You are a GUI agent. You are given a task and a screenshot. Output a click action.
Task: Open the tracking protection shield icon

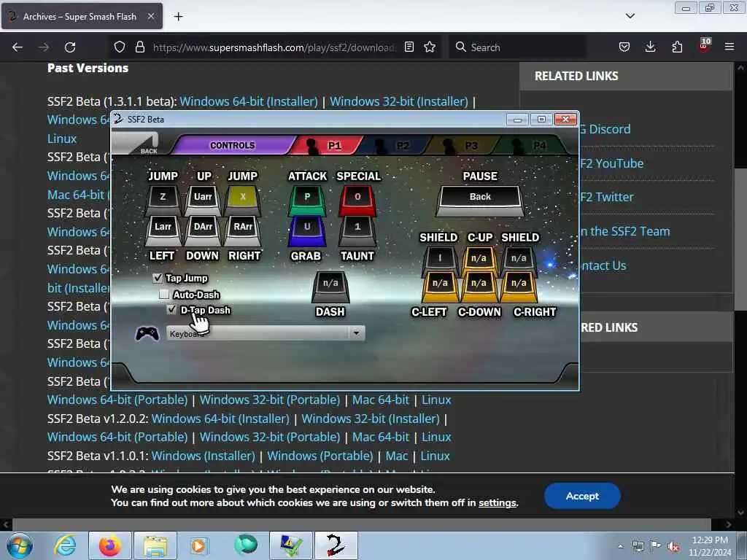(x=120, y=47)
